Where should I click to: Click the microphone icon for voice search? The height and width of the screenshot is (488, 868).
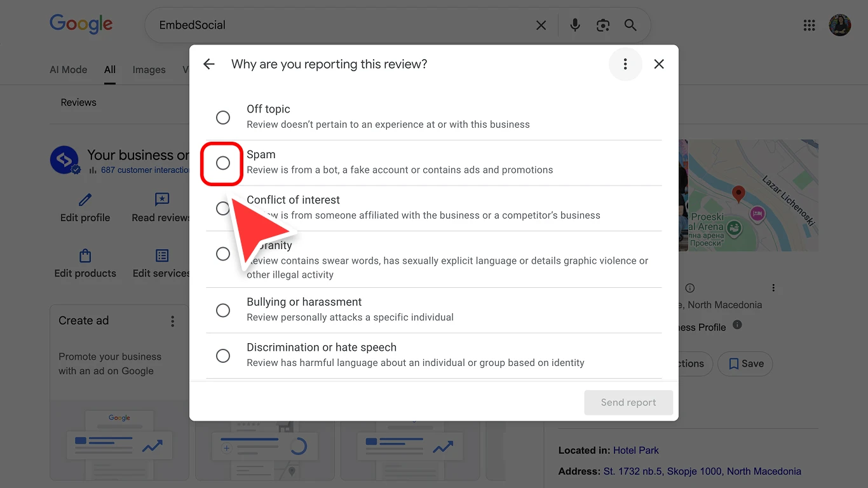[574, 25]
